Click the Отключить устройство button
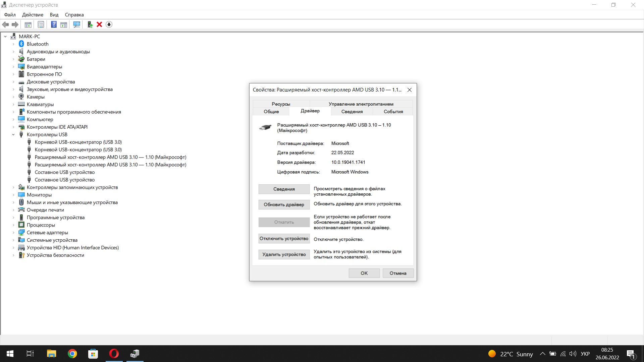The height and width of the screenshot is (362, 644). 284,239
